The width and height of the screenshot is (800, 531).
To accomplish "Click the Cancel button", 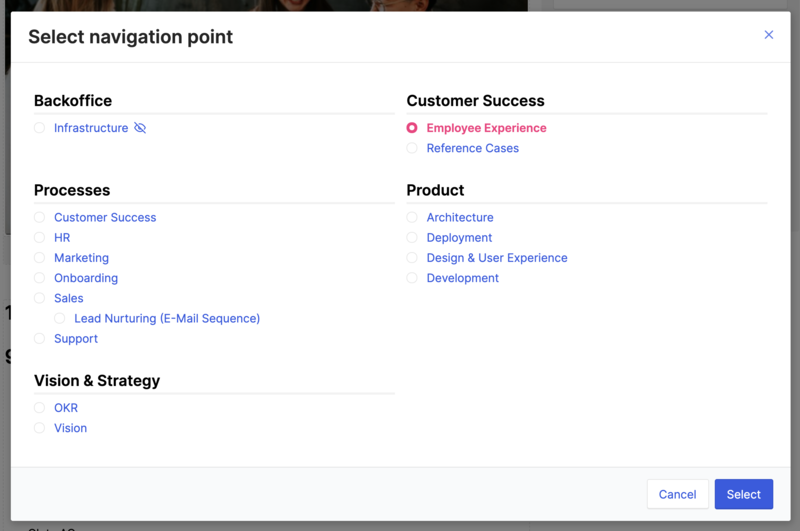I will click(678, 494).
